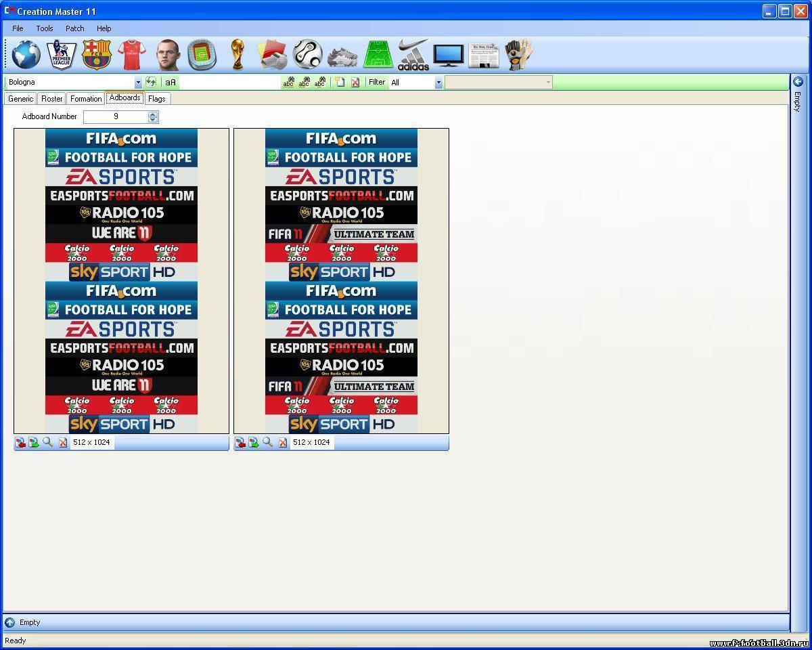Import image into right adboard (red arrow icon)

[240, 442]
